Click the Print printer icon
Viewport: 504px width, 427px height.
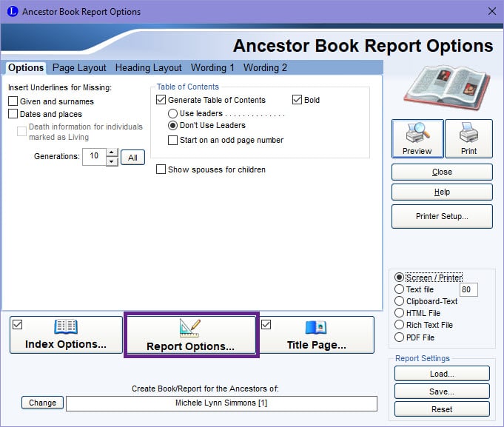coord(468,132)
